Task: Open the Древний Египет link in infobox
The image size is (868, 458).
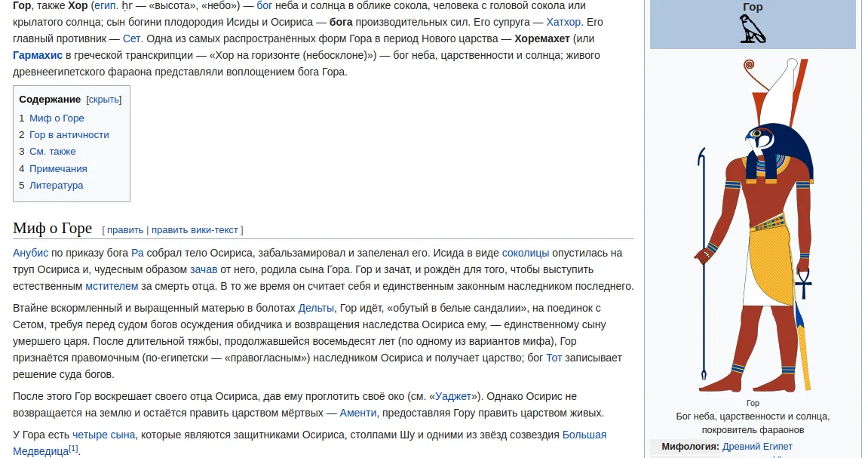Action: pyautogui.click(x=757, y=447)
